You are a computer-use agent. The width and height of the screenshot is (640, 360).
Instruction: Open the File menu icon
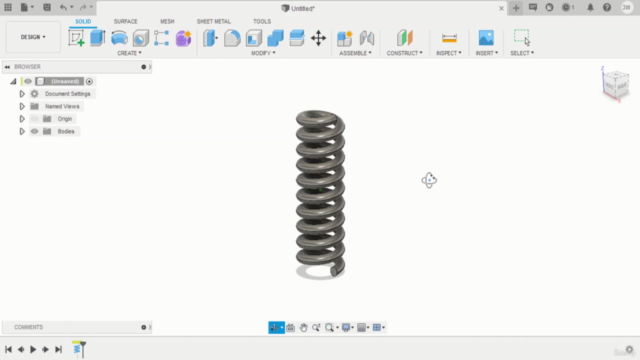(x=27, y=7)
